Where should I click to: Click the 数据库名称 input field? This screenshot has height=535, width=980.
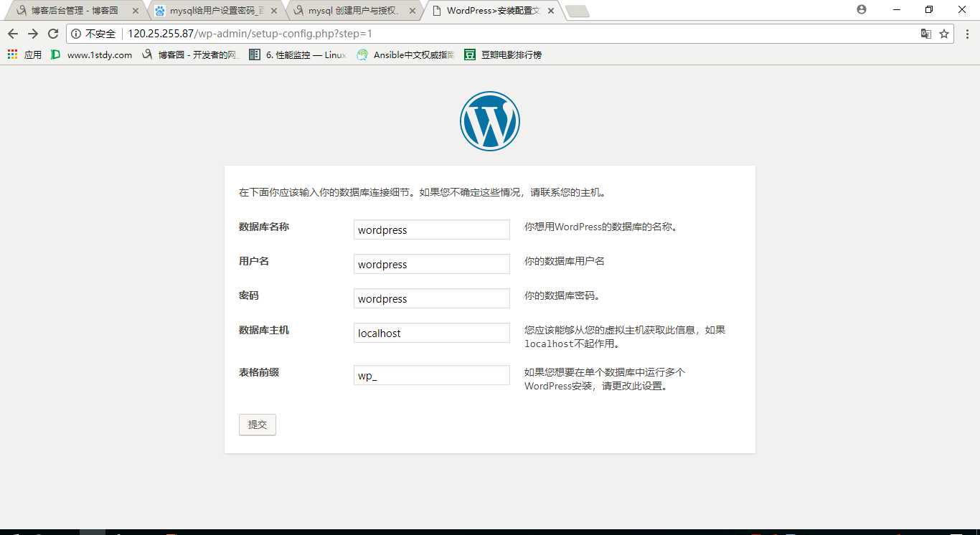[432, 229]
